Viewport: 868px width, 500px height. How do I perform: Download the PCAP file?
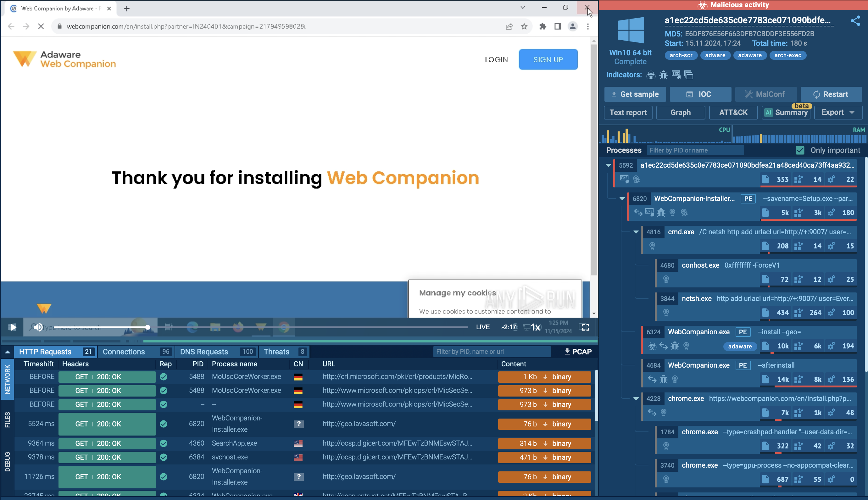[x=578, y=352]
